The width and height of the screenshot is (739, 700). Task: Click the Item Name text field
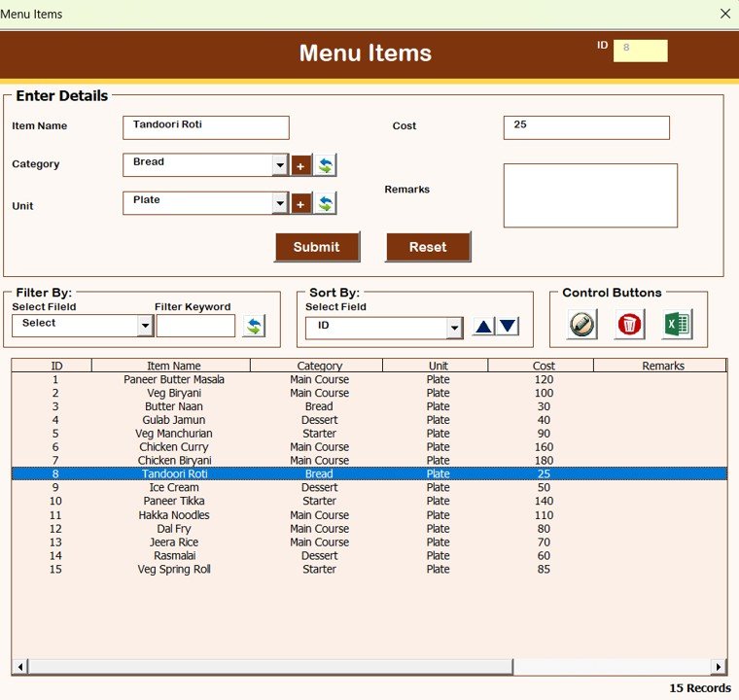click(x=206, y=127)
